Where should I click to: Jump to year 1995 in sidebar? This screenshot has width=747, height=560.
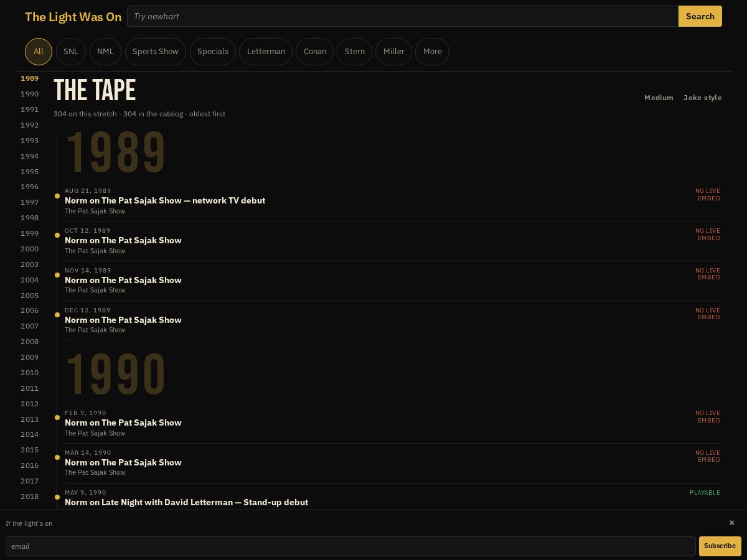click(29, 172)
